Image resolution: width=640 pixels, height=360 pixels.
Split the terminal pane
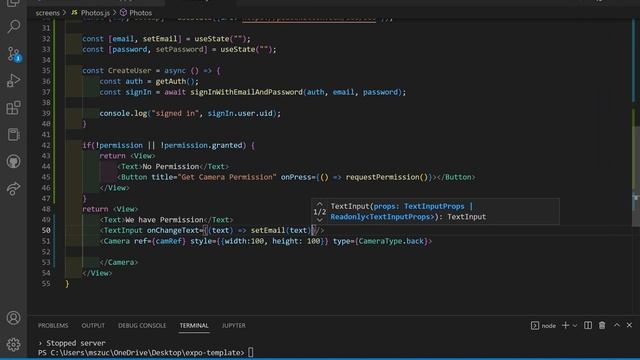588,325
